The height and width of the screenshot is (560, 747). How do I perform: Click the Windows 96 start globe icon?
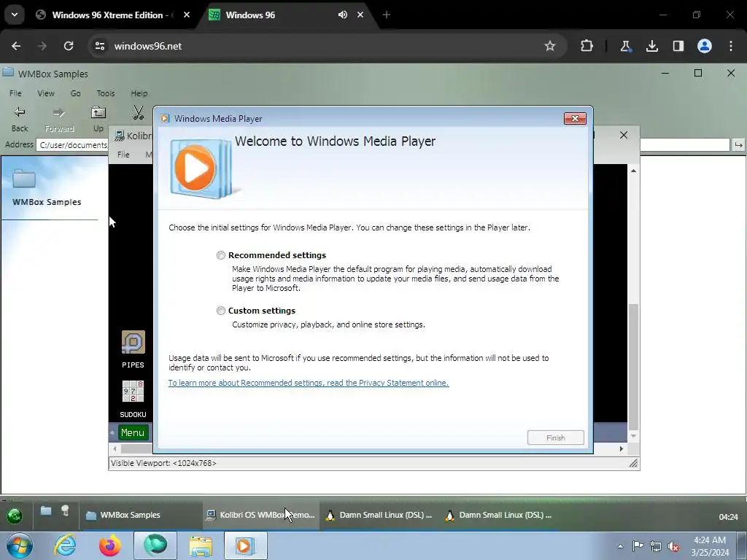[x=15, y=516]
